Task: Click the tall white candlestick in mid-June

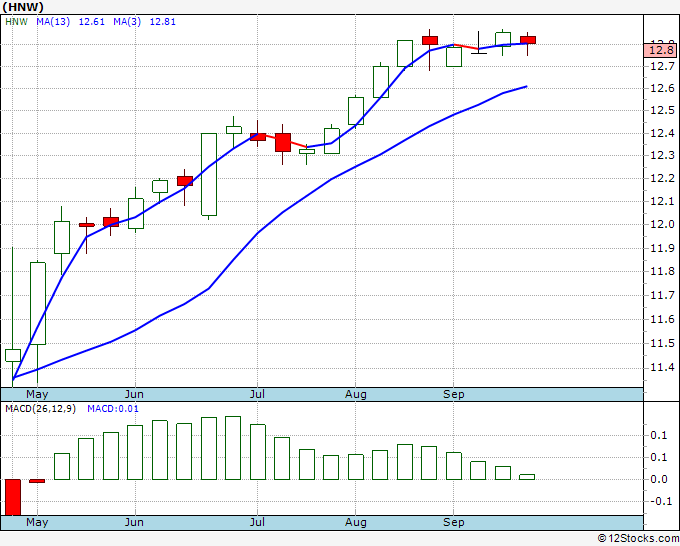Action: [209, 174]
